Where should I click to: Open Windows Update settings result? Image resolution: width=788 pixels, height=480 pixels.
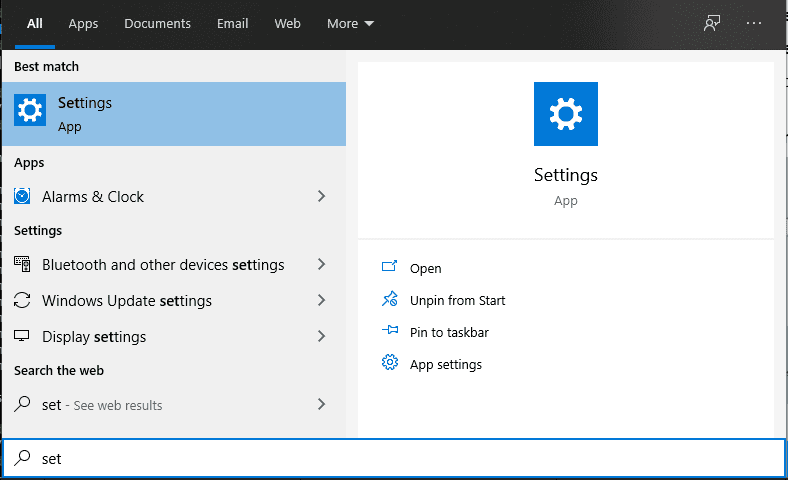174,301
